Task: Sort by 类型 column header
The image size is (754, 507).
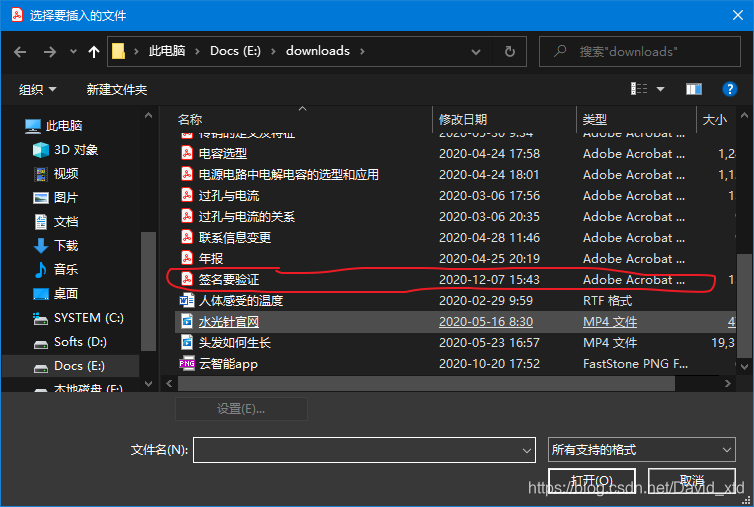Action: (x=594, y=119)
